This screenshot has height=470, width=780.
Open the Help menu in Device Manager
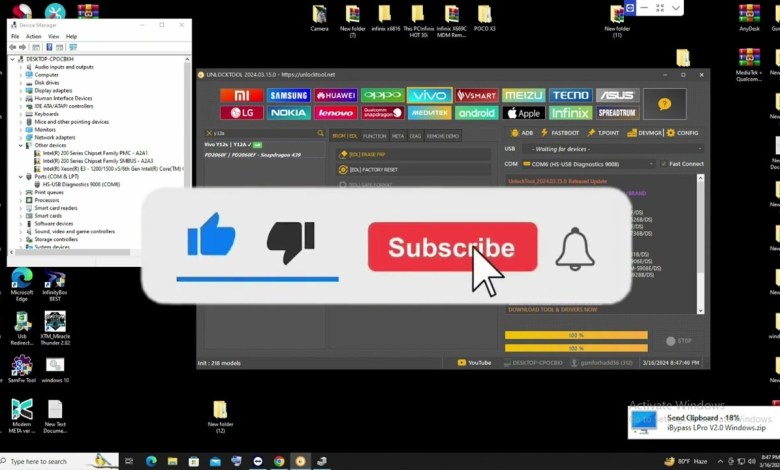(x=71, y=36)
